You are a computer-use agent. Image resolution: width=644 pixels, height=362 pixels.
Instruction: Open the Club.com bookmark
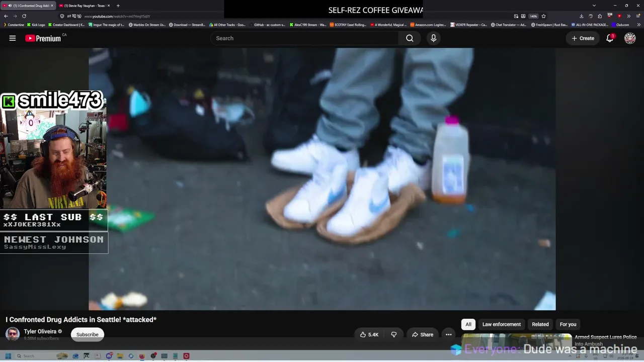620,25
